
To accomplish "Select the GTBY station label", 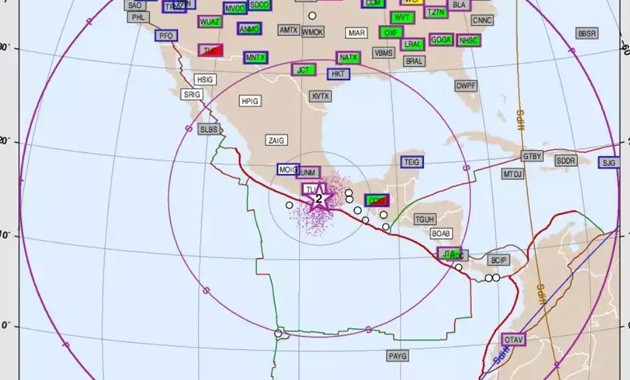I will 532,156.
